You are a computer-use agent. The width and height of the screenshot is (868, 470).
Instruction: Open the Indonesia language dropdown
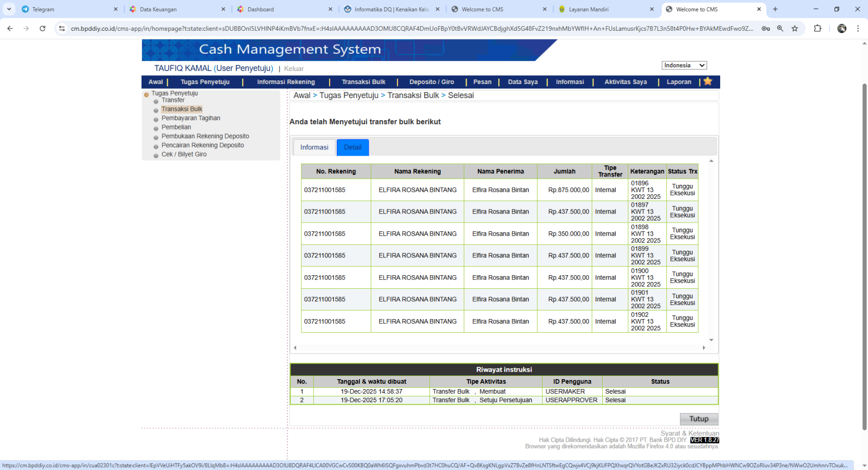[x=684, y=65]
